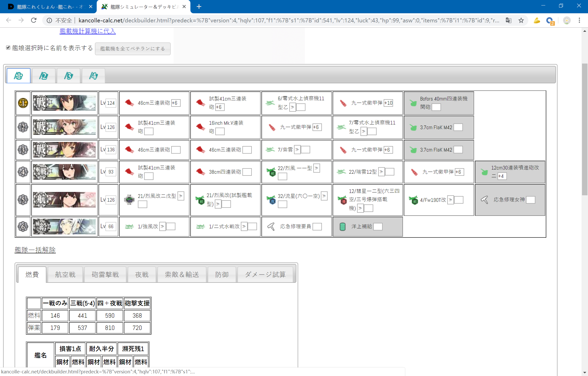Click the Lv 124 level field
588x376 pixels.
(x=111, y=103)
